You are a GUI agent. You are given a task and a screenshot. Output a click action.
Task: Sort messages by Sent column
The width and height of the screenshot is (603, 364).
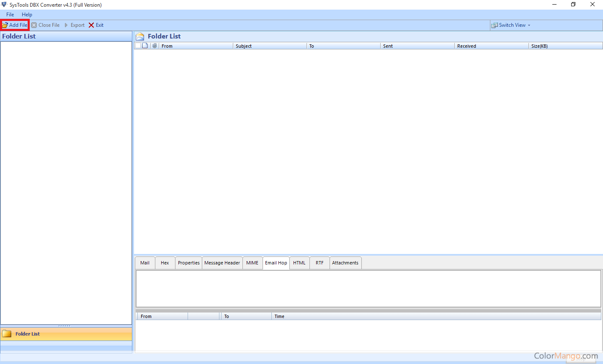417,46
